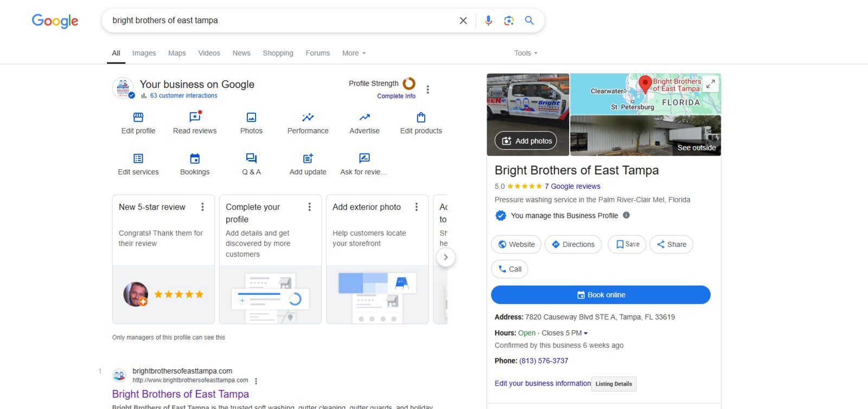868x409 pixels.
Task: Click the brightbrothersofeasttampa.com URL text
Action: coord(190,380)
